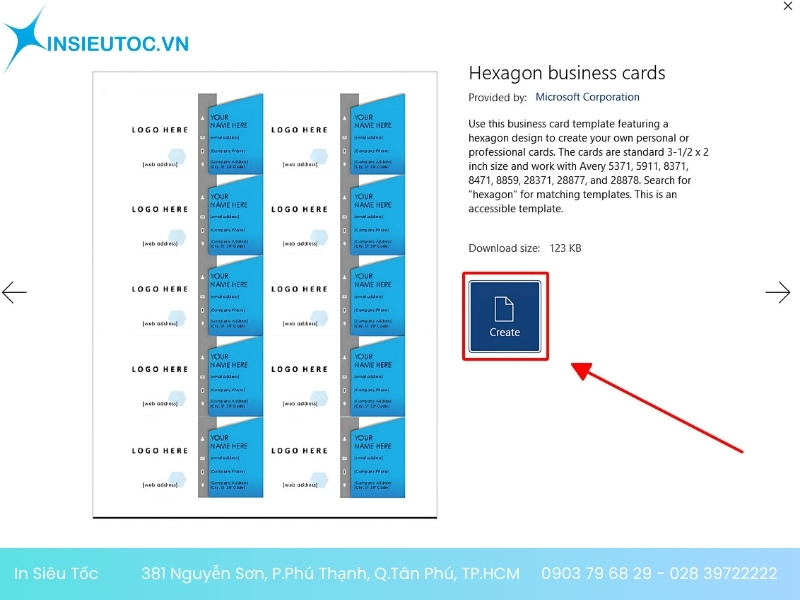Click the 0903 79 68 29 phone number
The width and height of the screenshot is (800, 600).
click(596, 573)
